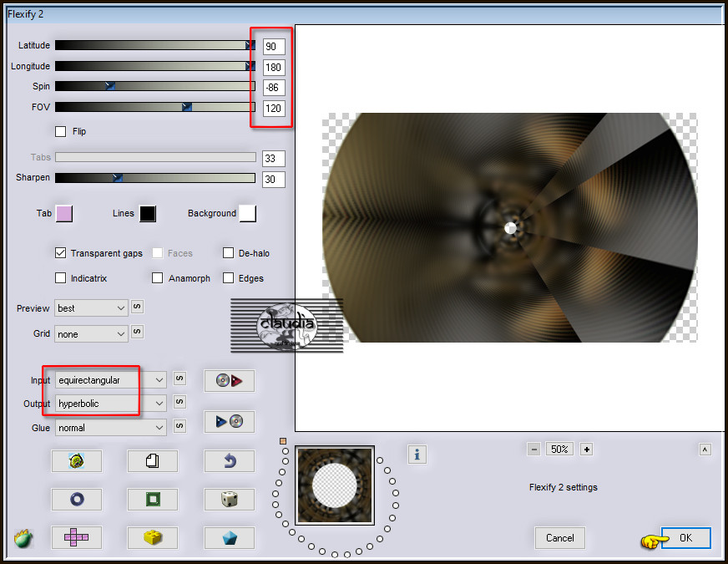Open the Glue mode dropdown
Image resolution: width=728 pixels, height=564 pixels.
click(110, 428)
